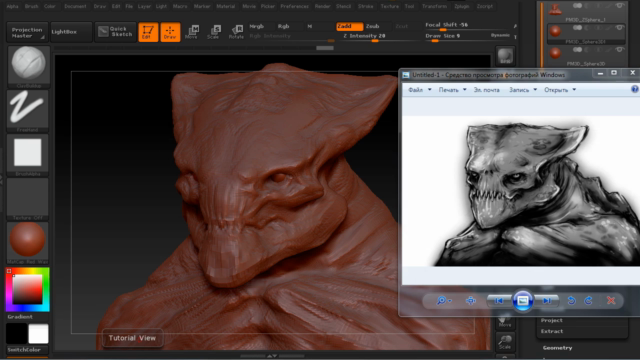
Task: Open the ClayBuildup brush thumbnail
Action: point(28,66)
